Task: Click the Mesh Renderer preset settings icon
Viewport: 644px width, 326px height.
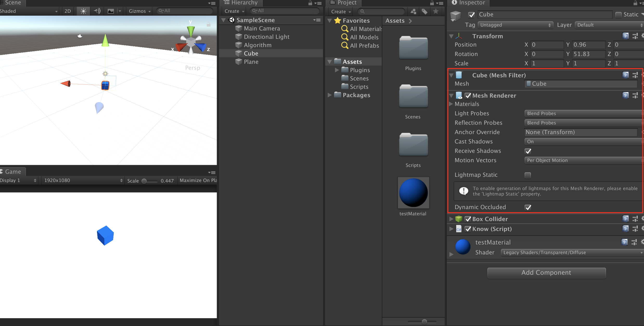Action: pyautogui.click(x=635, y=96)
